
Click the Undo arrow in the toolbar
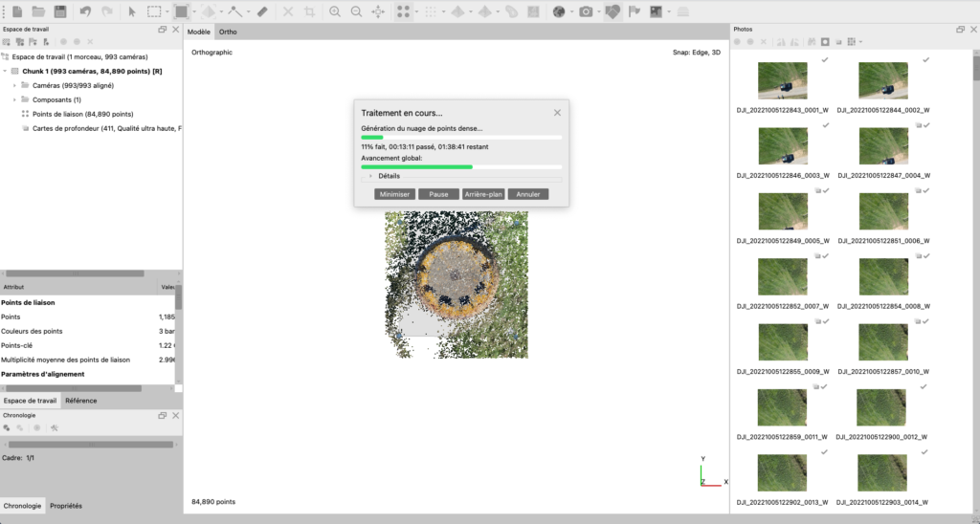coord(86,11)
